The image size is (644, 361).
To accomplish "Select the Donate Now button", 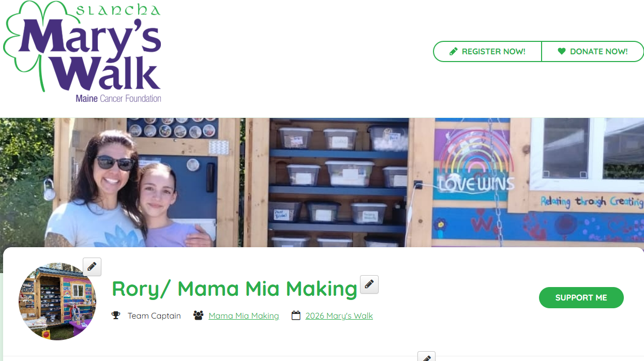I will tap(592, 51).
